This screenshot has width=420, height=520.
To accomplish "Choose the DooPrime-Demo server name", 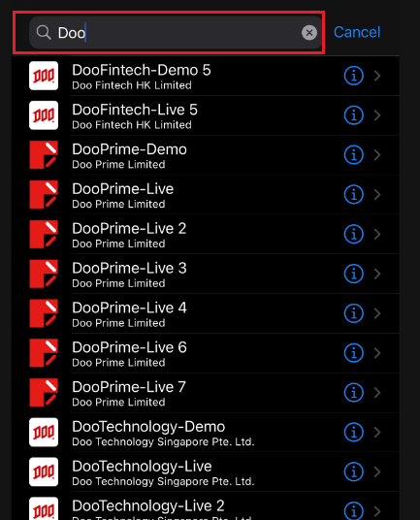I will 129,149.
